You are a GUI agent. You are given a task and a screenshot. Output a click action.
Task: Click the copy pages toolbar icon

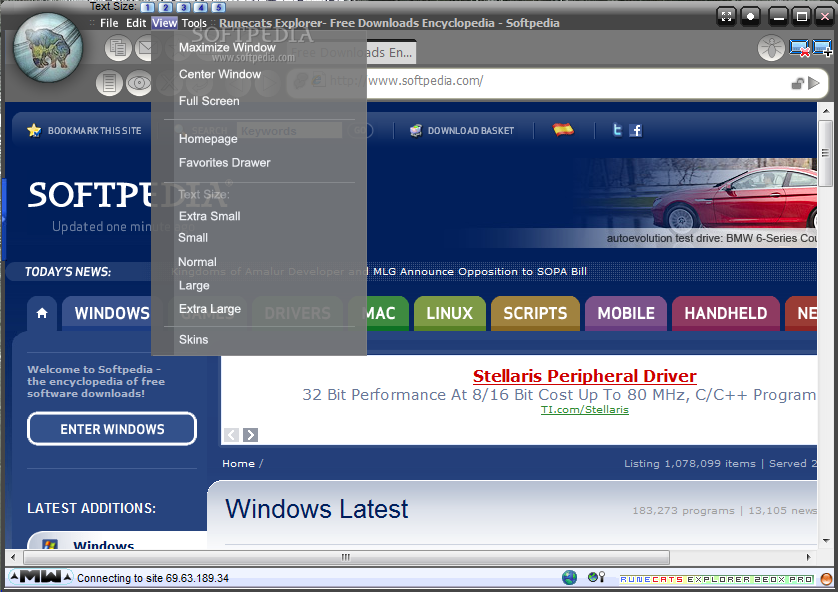[x=118, y=48]
